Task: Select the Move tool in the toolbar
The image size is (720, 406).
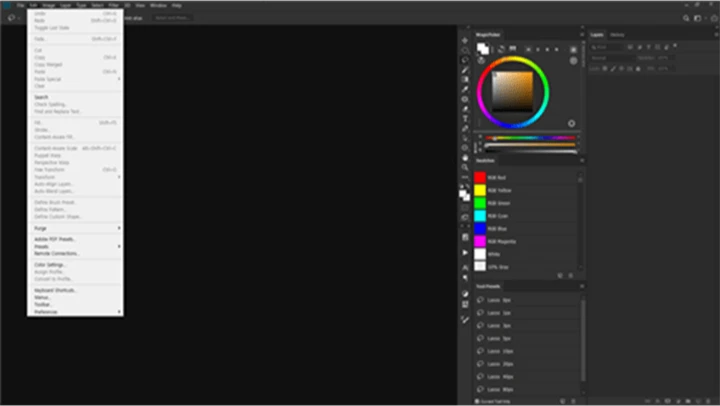Action: [x=465, y=41]
